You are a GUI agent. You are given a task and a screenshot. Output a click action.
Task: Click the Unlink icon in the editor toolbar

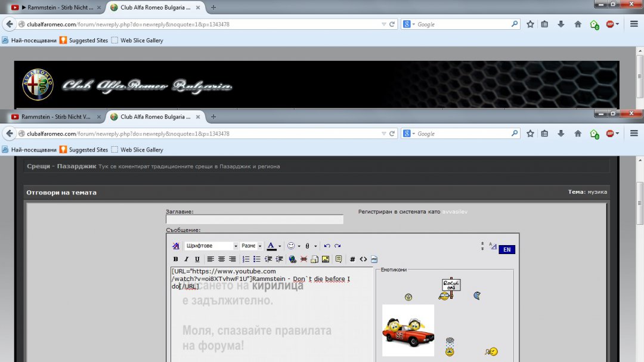coord(304,259)
